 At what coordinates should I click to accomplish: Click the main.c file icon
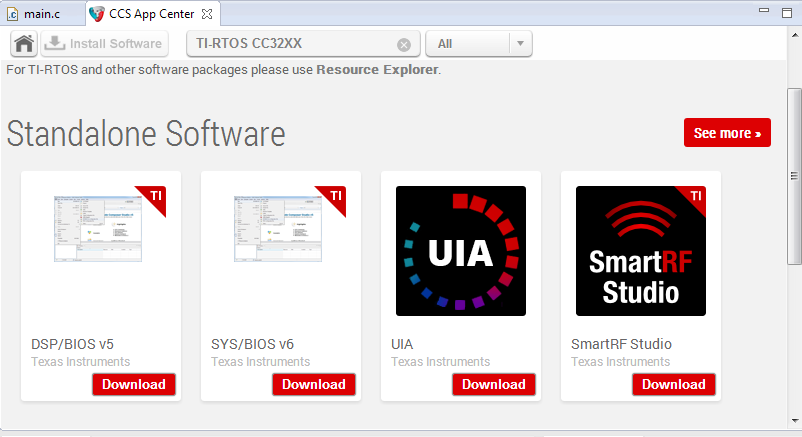tap(13, 14)
